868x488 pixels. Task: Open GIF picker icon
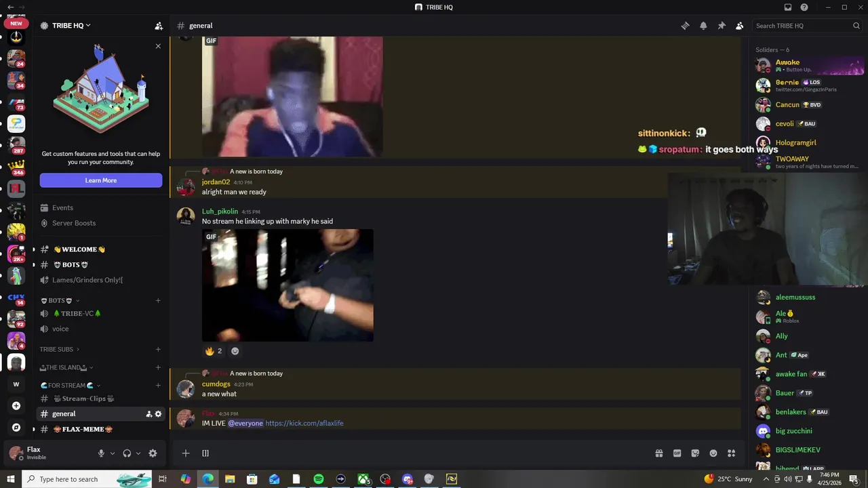pos(677,453)
